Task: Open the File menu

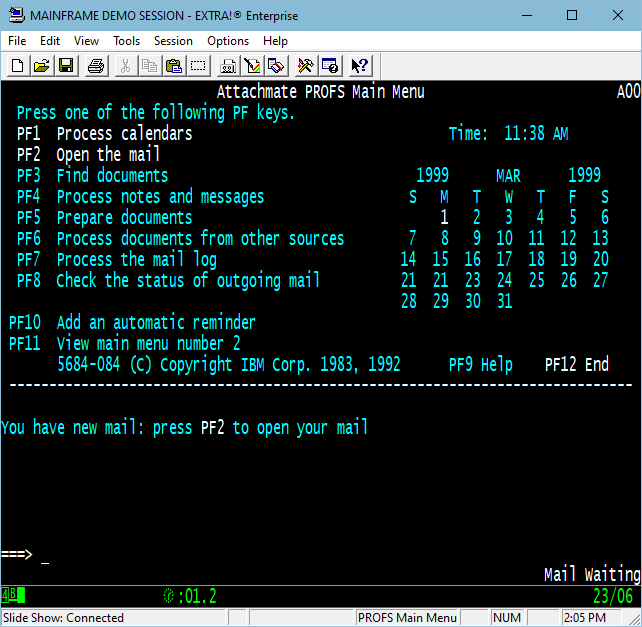Action: click(x=17, y=41)
